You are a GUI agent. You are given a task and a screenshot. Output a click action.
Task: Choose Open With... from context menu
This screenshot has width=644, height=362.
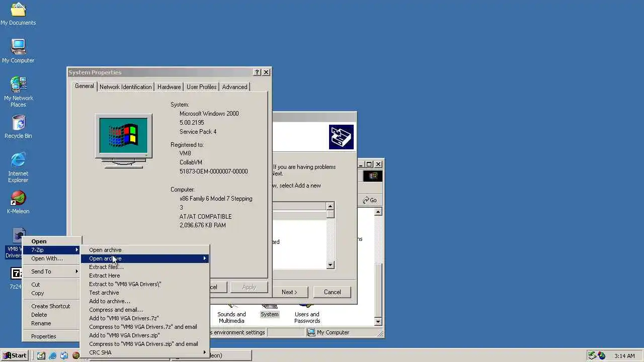click(x=52, y=258)
